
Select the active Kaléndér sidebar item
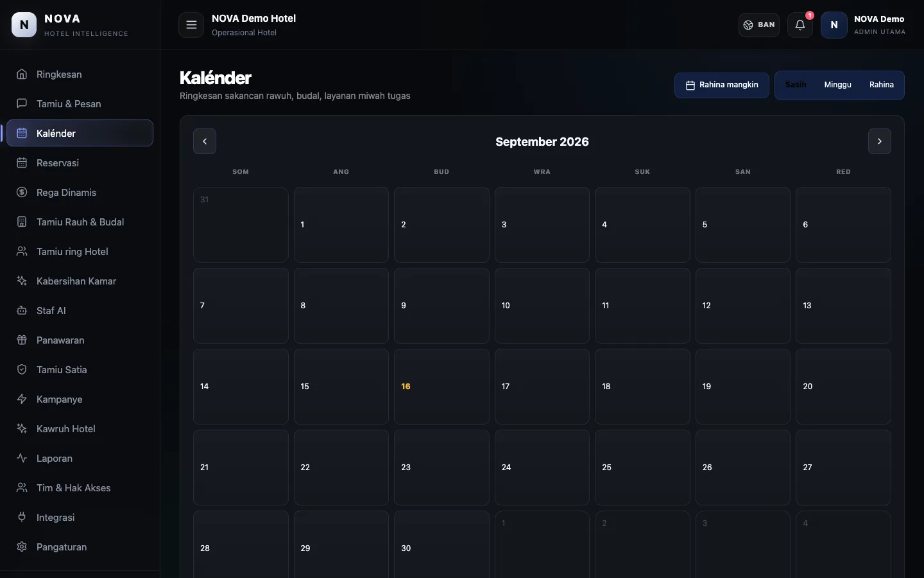(x=80, y=133)
